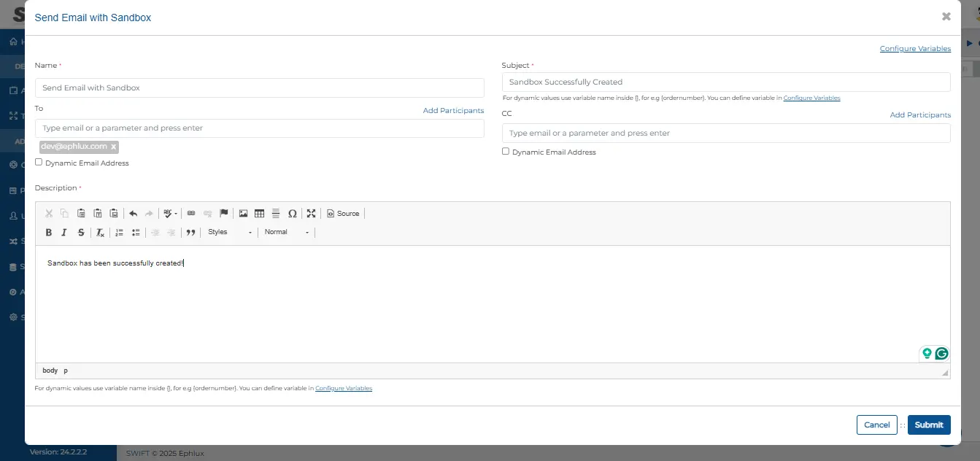
Task: Enable Dynamic Email Address under To field
Action: [39, 163]
